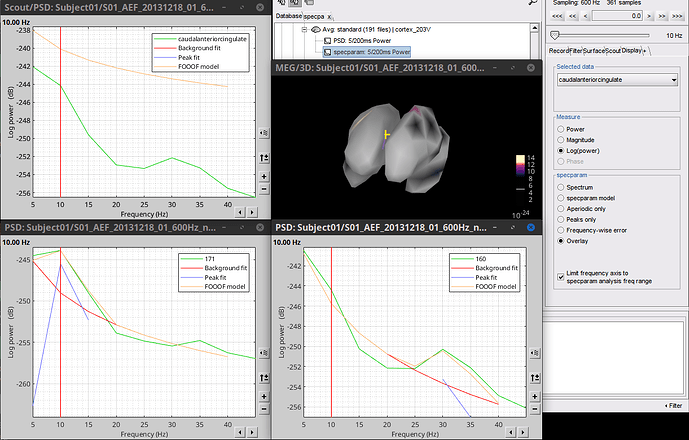Click 'Peak fit' legend entry in PSD 171 window
Image resolution: width=689 pixels, height=440 pixels.
point(215,277)
